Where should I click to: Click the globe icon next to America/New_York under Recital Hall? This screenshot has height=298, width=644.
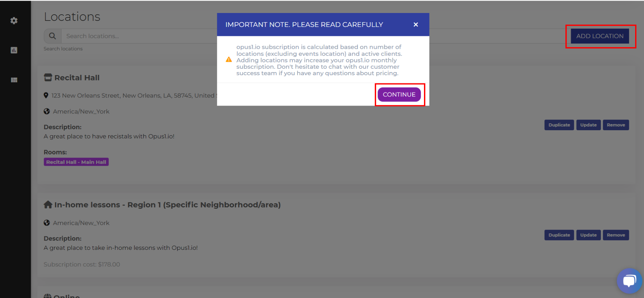point(47,111)
